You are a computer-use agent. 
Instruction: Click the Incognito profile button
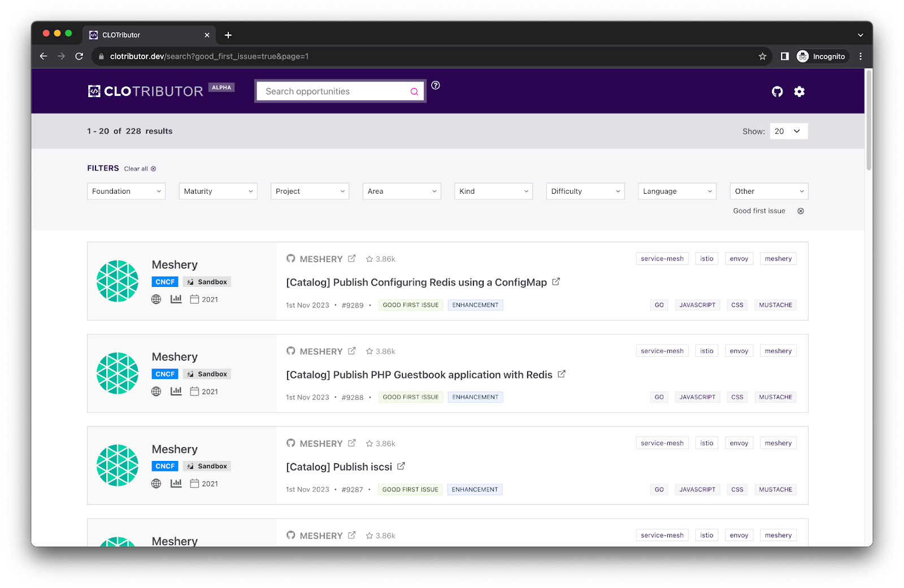[x=822, y=56]
